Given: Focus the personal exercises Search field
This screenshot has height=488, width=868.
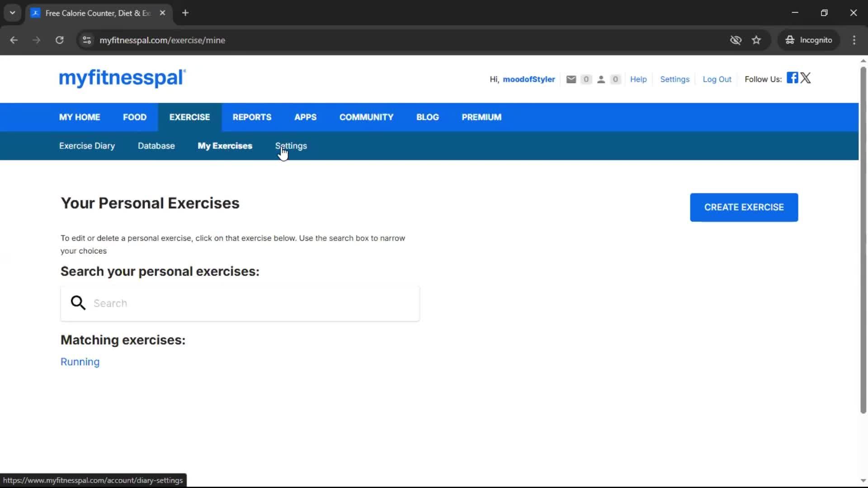Looking at the screenshot, I should [240, 303].
